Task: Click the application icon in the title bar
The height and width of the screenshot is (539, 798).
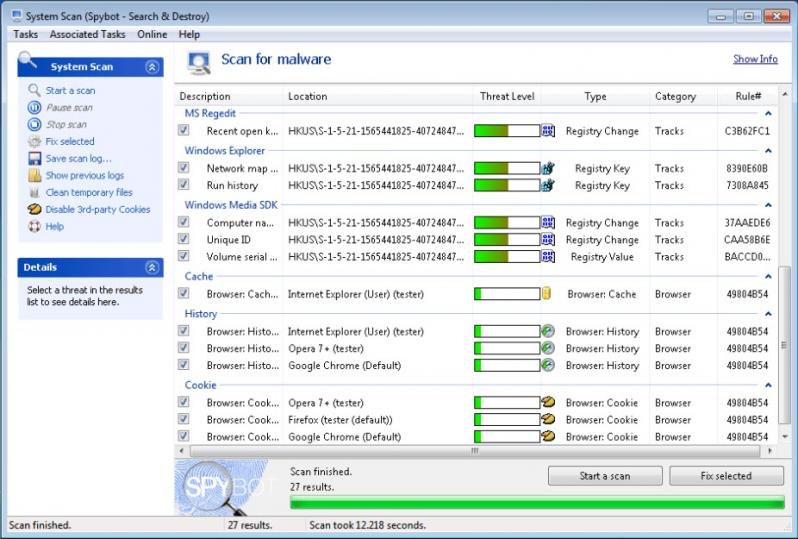Action: pyautogui.click(x=17, y=15)
